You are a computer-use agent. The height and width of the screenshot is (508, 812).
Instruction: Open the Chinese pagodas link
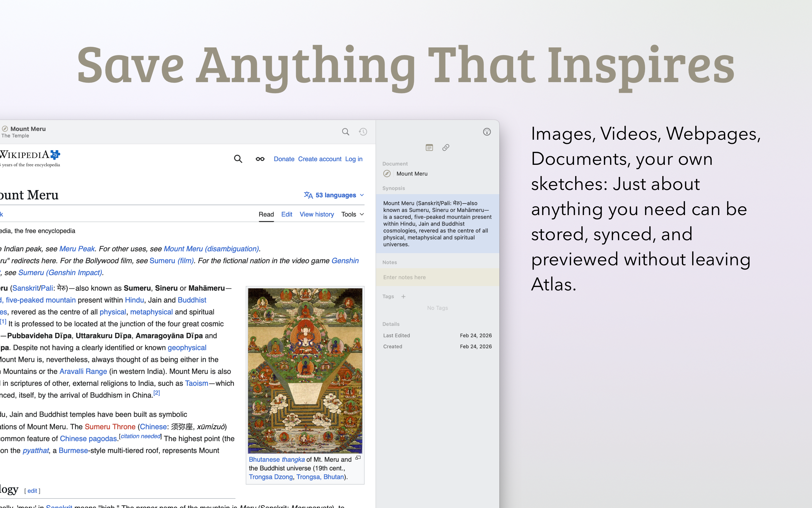tap(88, 439)
